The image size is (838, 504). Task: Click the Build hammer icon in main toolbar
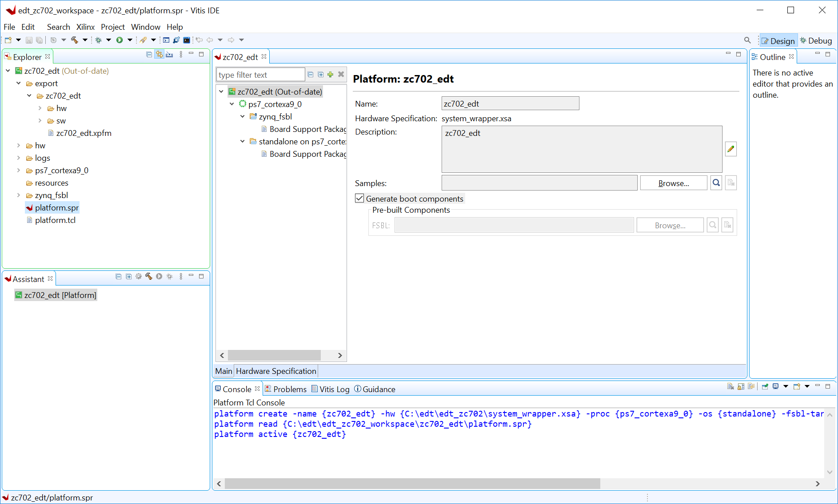coord(74,40)
